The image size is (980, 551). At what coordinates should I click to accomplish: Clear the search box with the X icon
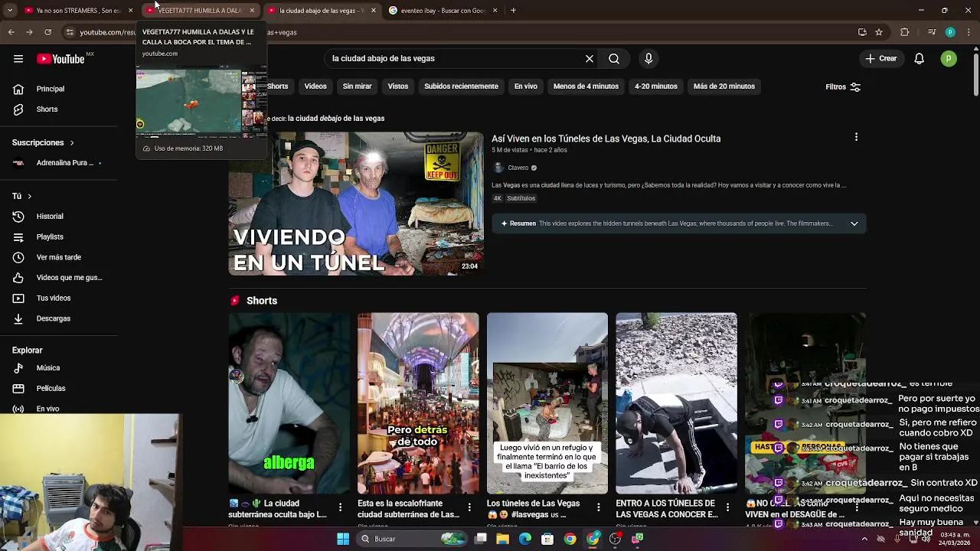point(590,58)
